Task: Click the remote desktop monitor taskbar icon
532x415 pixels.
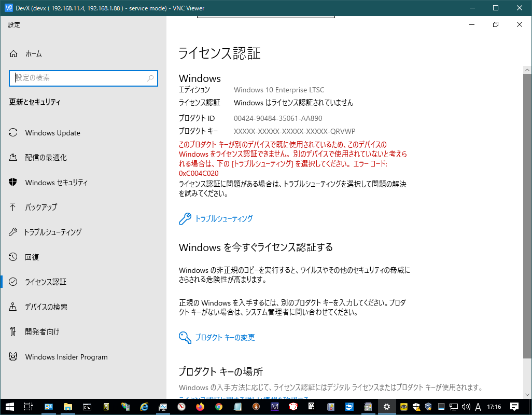Action: pyautogui.click(x=349, y=407)
